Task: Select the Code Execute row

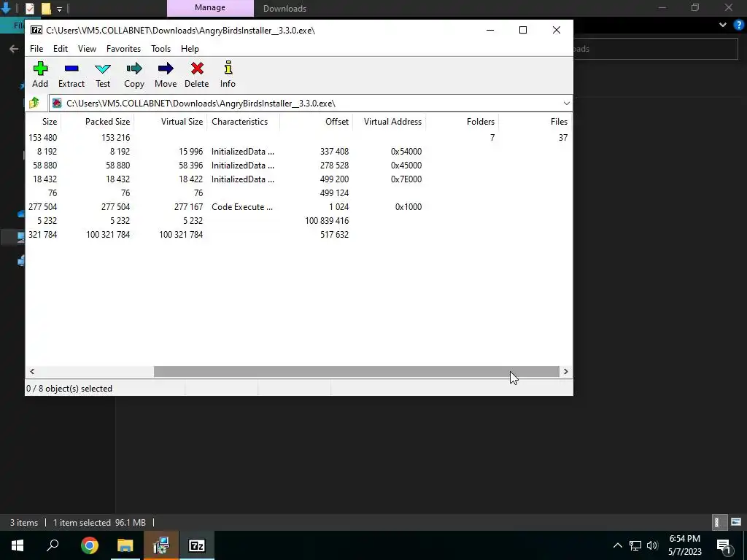Action: [298, 206]
